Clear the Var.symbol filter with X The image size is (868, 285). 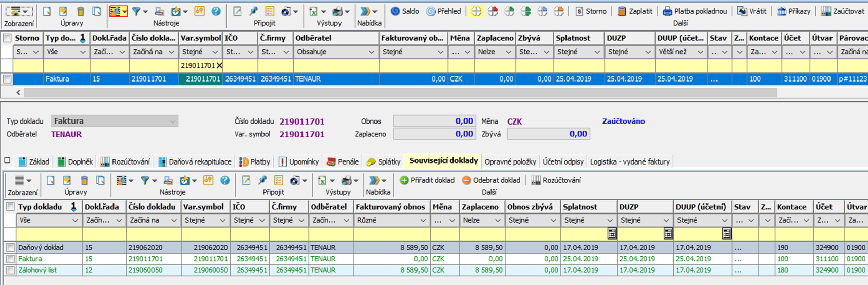(x=219, y=65)
